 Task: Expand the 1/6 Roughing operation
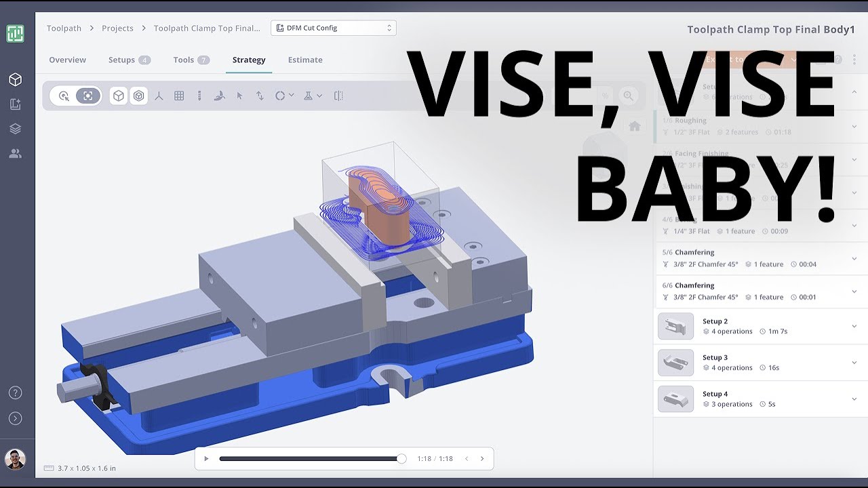854,126
